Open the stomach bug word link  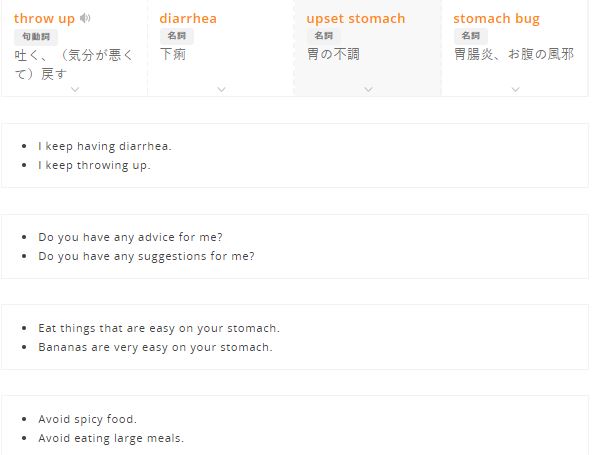pos(496,19)
